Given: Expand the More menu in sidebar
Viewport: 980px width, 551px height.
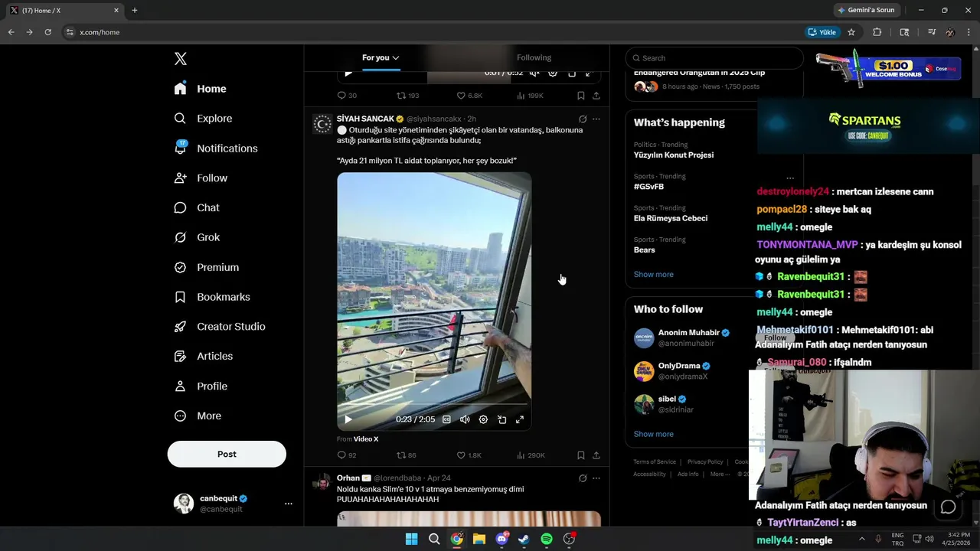Looking at the screenshot, I should (198, 416).
